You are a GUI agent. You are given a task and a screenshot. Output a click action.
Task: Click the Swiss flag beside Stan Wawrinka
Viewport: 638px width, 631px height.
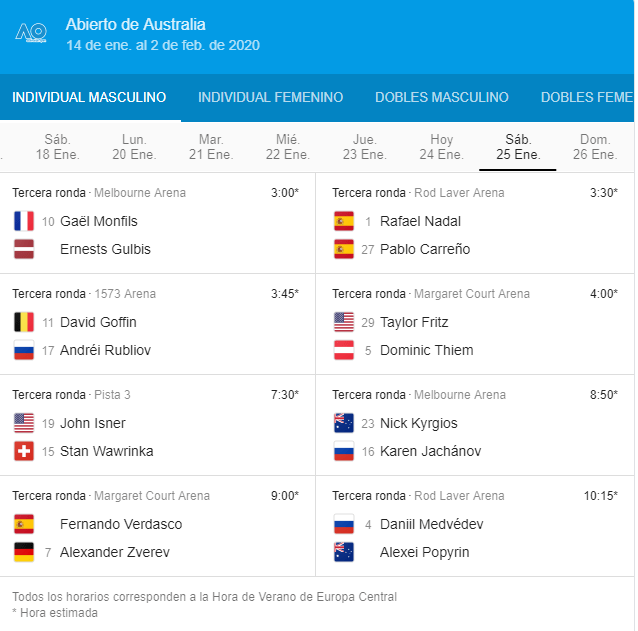(x=24, y=451)
